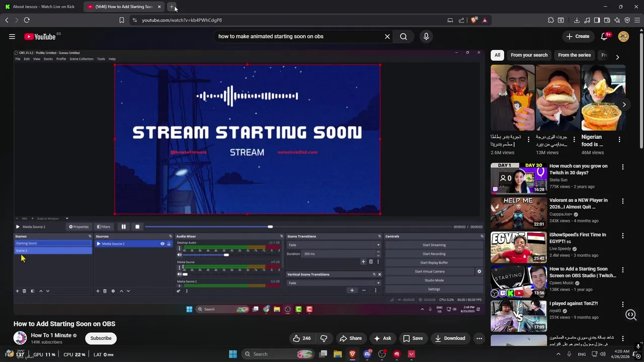Screen dimensions: 644x362
Task: Open options for the first shorts video
Action: coord(528,139)
